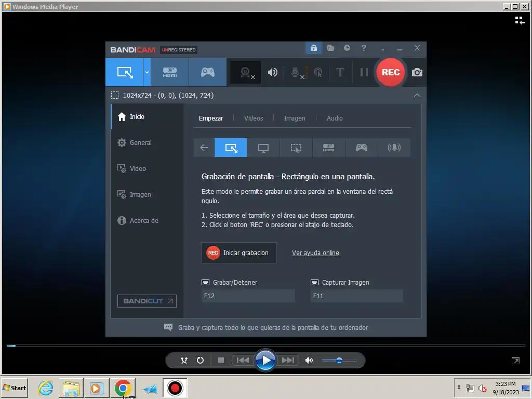
Task: Toggle the webcam overlay icon
Action: (x=246, y=72)
